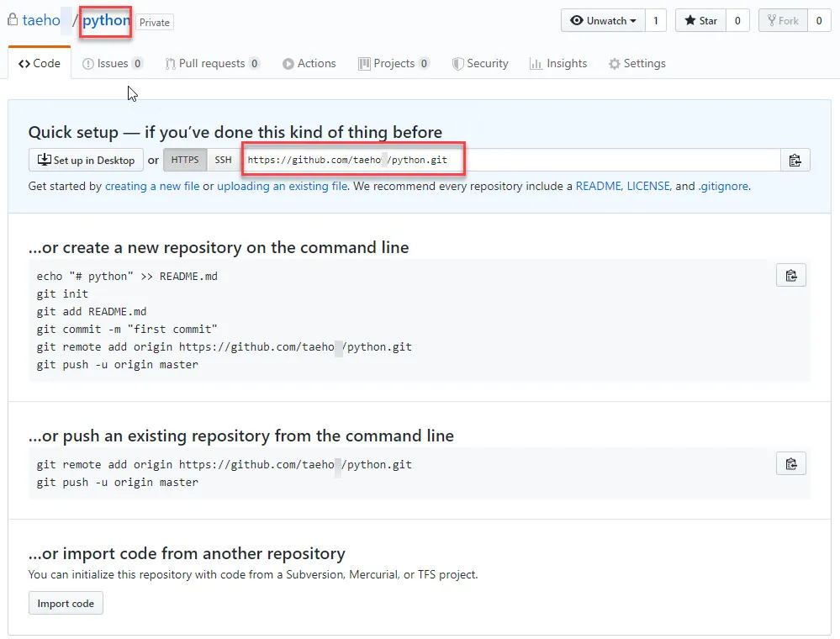Copy the push existing repository commands
Viewport: 840px width, 639px height.
(790, 463)
